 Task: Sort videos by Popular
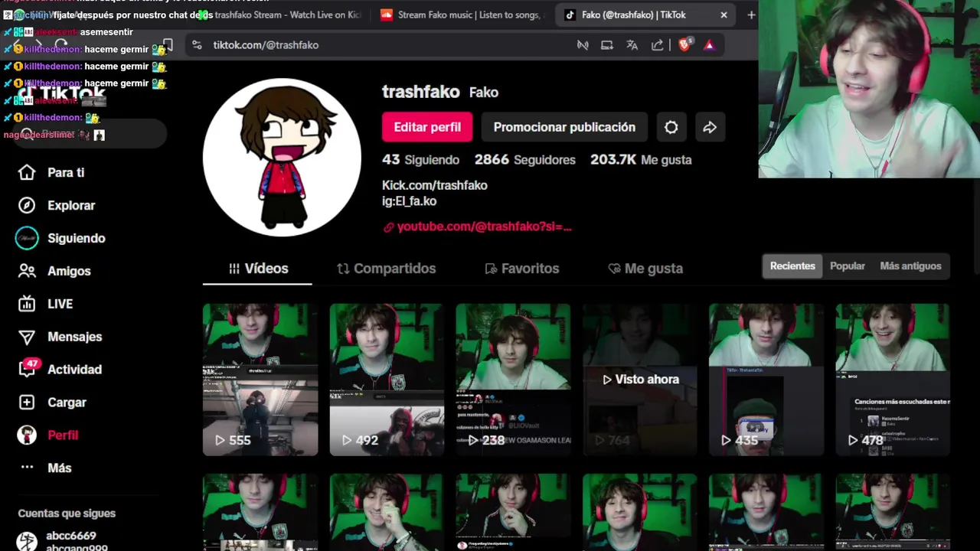pos(848,266)
